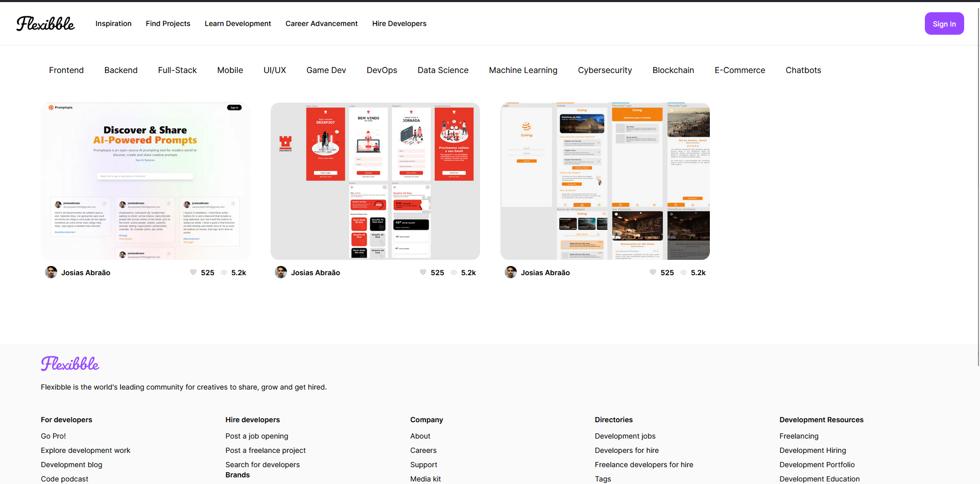Open the Tags directory link
The height and width of the screenshot is (484, 980).
point(603,479)
